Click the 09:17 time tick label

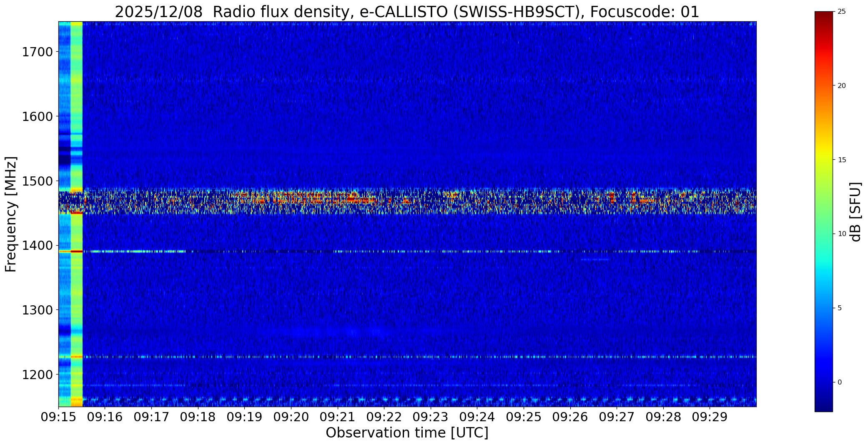pyautogui.click(x=151, y=417)
